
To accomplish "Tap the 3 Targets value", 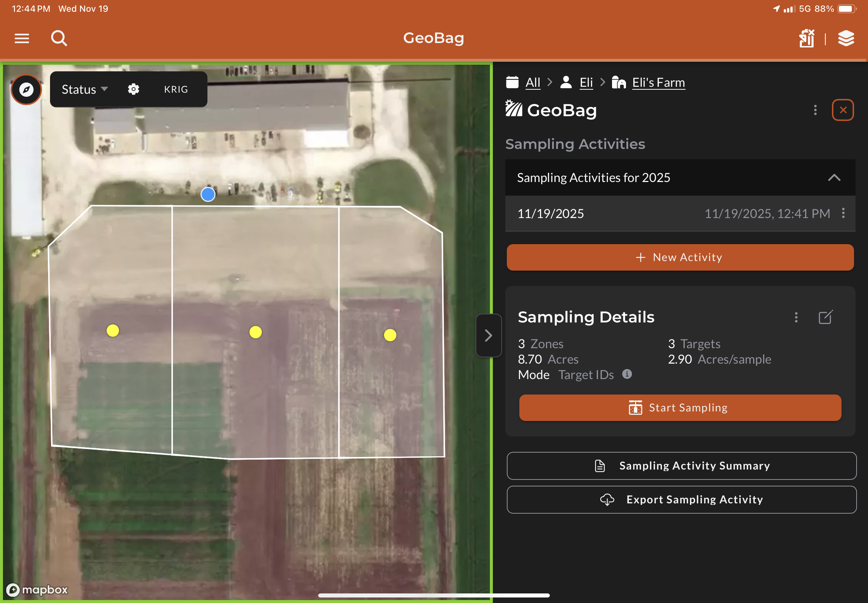I will [x=694, y=344].
